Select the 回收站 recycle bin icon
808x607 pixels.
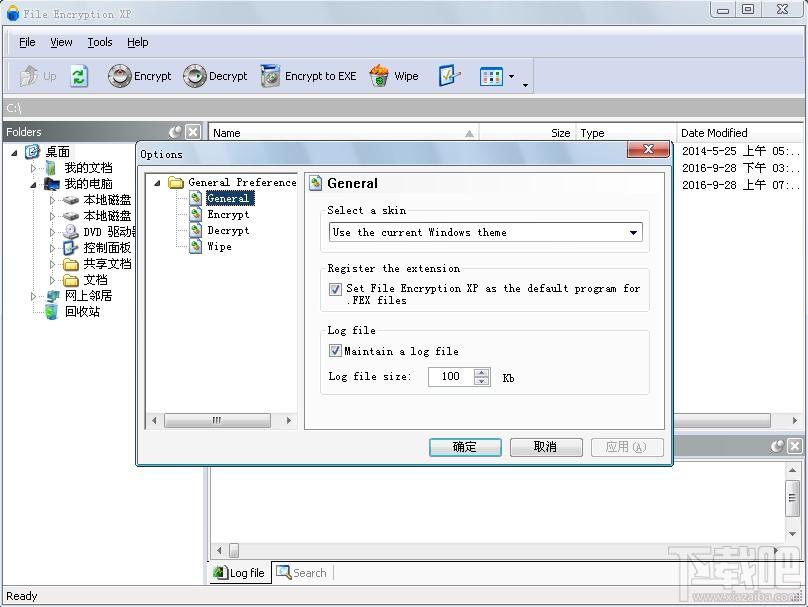tap(52, 312)
